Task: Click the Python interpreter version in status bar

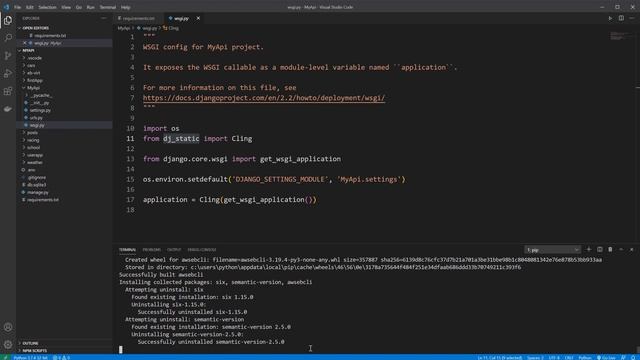Action: [x=31, y=358]
